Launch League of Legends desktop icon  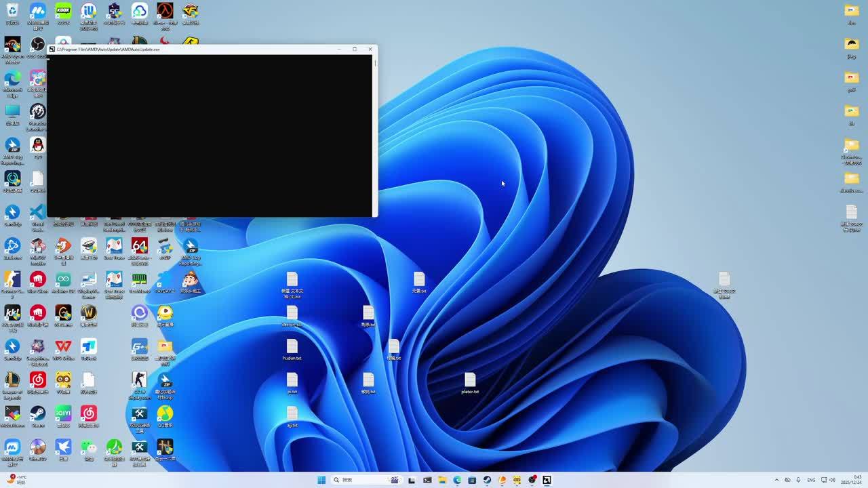pos(12,380)
